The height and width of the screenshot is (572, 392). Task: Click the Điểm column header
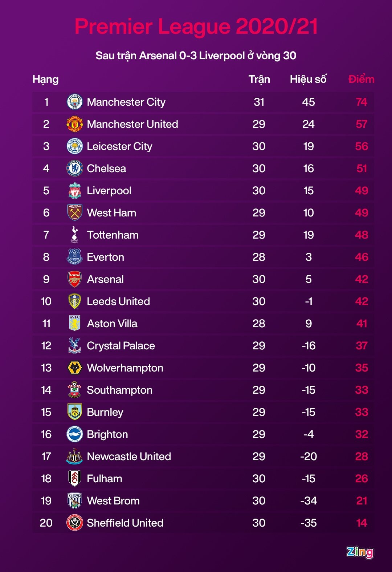pyautogui.click(x=361, y=79)
